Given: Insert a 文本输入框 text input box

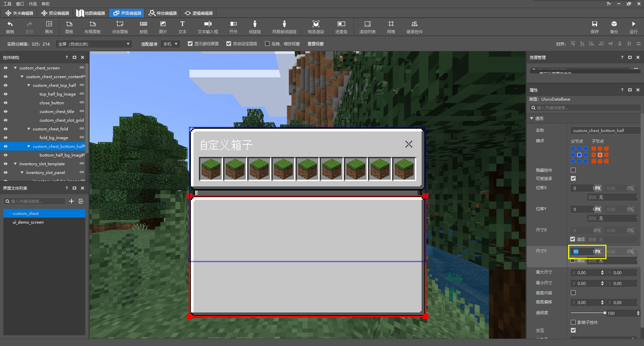Looking at the screenshot, I should click(x=208, y=27).
